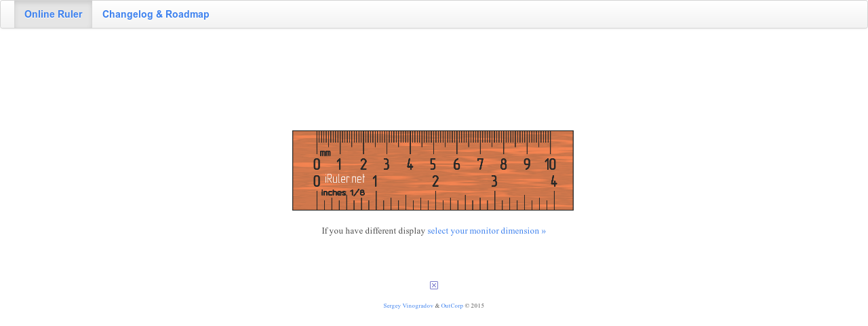Click the 1 mark on the inches scale

375,181
